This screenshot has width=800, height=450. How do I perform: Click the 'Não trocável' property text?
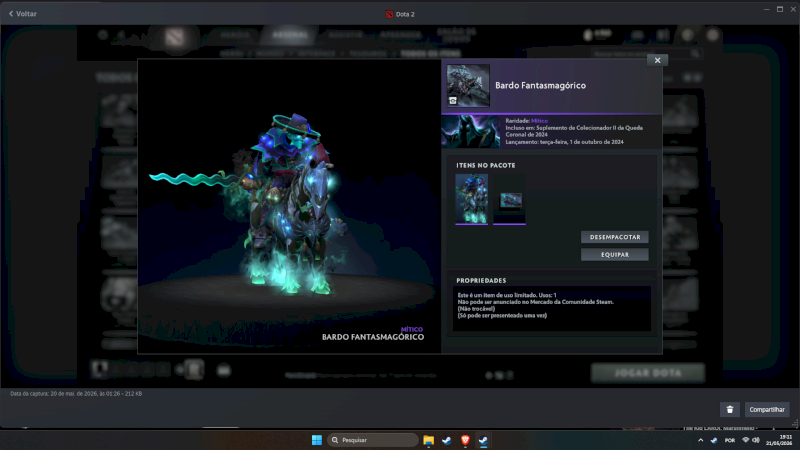(x=477, y=309)
